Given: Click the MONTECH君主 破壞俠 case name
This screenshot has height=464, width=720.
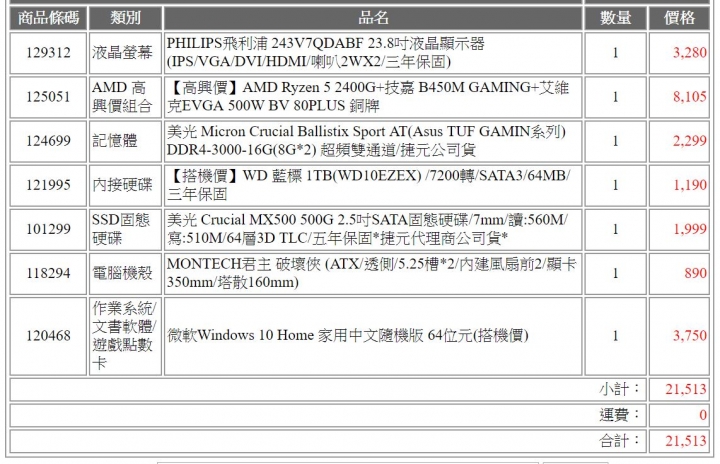Looking at the screenshot, I should (x=371, y=273).
